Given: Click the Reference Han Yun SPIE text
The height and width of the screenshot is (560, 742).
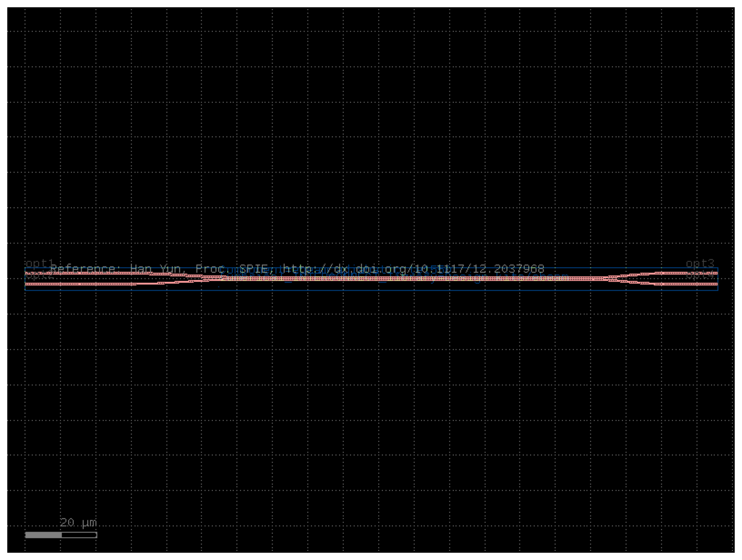Looking at the screenshot, I should [x=297, y=269].
